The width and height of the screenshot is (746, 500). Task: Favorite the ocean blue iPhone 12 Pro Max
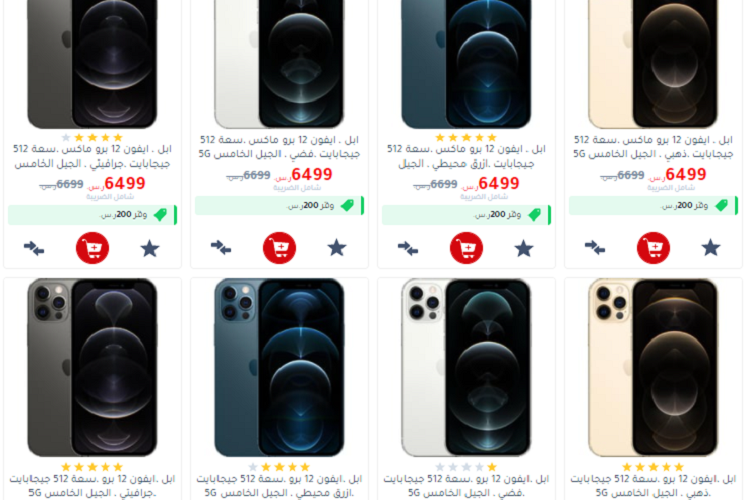[x=524, y=248]
